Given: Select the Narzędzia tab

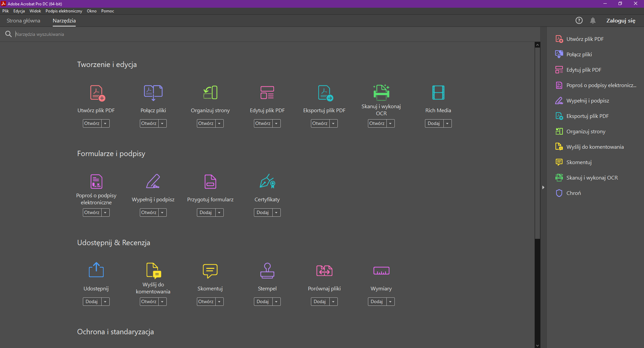Looking at the screenshot, I should pyautogui.click(x=64, y=20).
